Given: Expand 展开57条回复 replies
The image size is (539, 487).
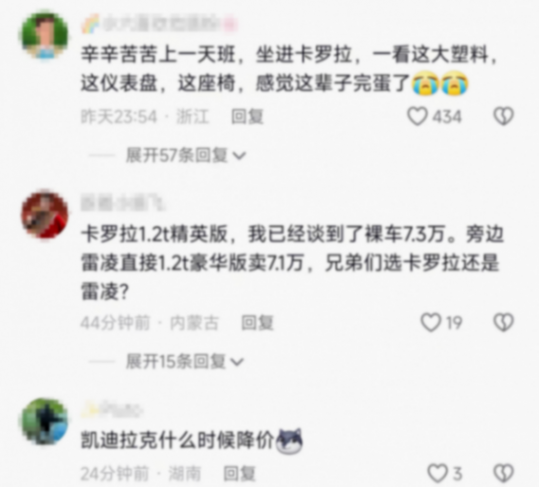Looking at the screenshot, I should click(176, 155).
